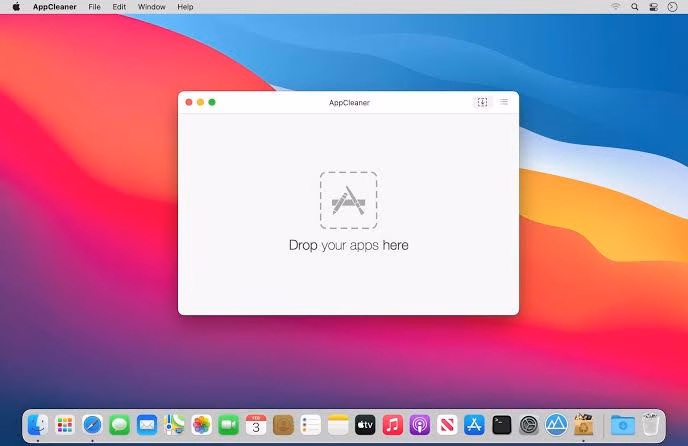Open Control Center from menu bar
The image size is (688, 446).
(x=654, y=7)
